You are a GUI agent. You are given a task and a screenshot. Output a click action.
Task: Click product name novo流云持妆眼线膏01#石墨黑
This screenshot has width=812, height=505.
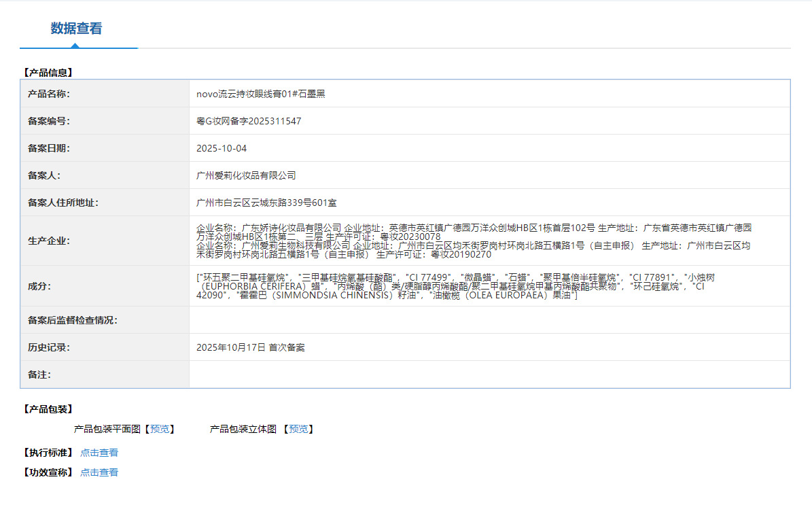(260, 94)
